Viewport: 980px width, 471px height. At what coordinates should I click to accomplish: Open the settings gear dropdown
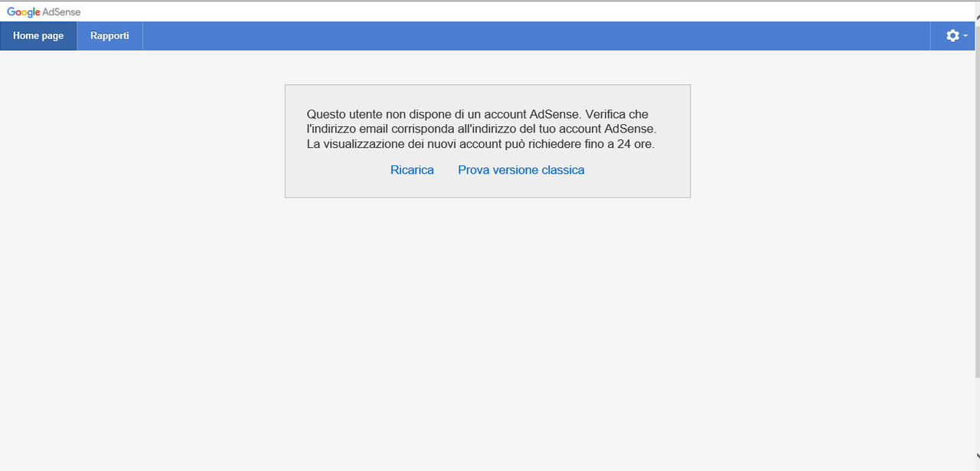coord(956,36)
